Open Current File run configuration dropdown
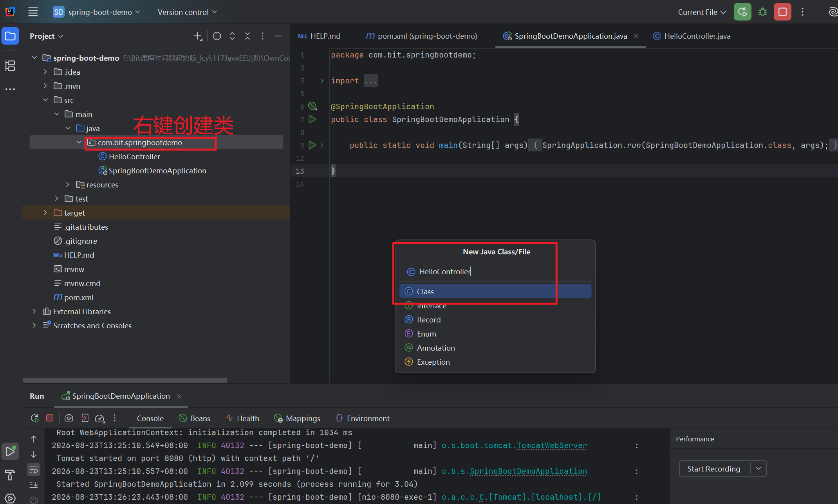This screenshot has height=504, width=838. pos(702,12)
